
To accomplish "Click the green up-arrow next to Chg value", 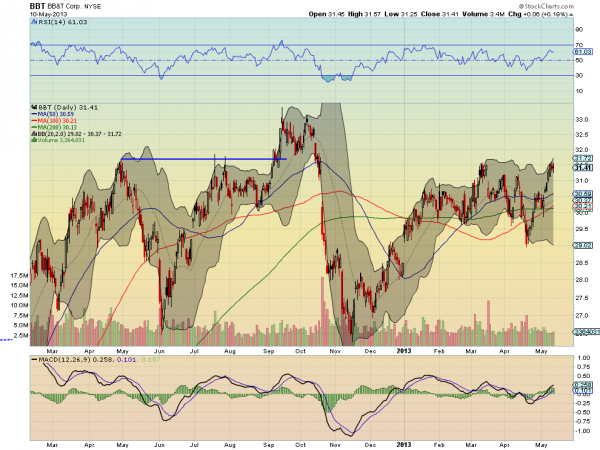I will tap(571, 15).
